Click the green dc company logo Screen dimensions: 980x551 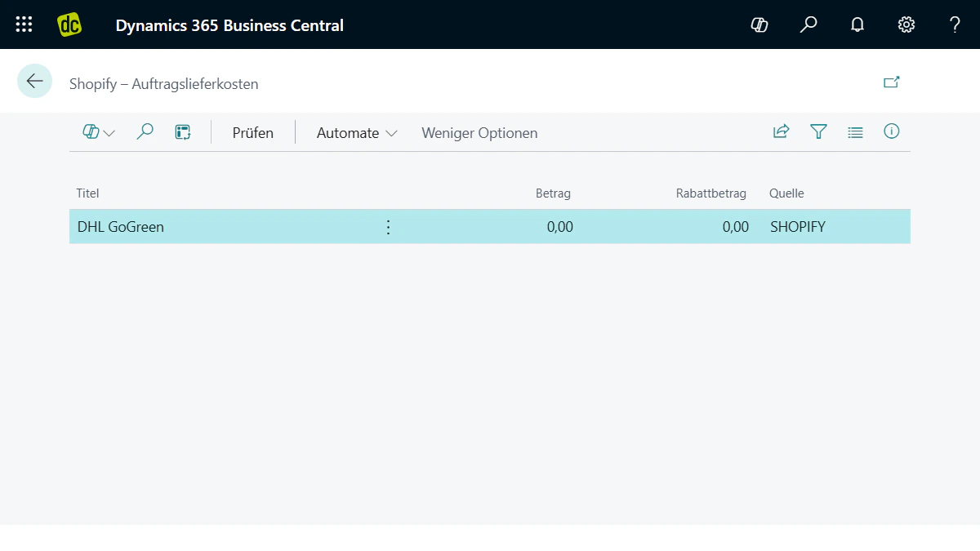[69, 24]
